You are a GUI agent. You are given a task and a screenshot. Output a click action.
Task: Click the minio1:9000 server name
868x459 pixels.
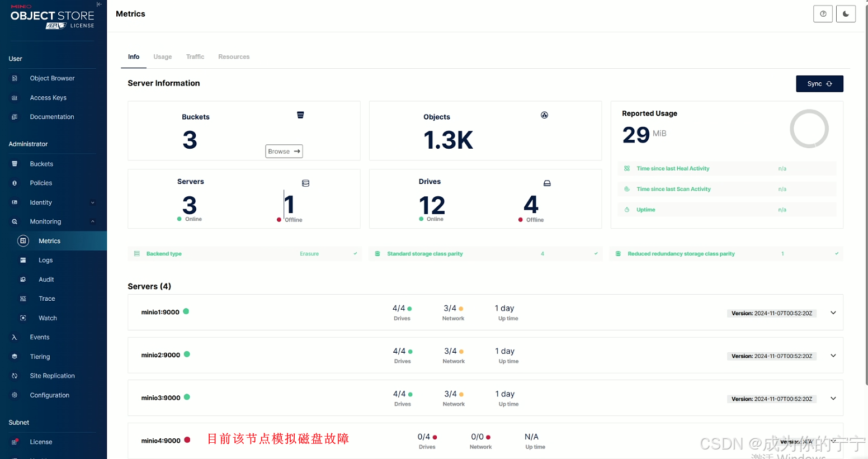(160, 313)
